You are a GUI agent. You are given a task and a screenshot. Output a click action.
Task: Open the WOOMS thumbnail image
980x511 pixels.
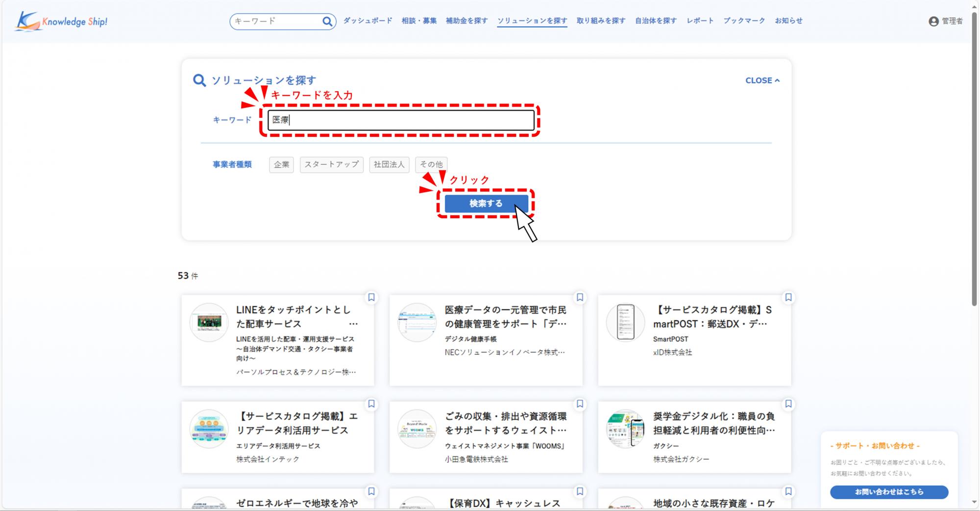pyautogui.click(x=417, y=429)
